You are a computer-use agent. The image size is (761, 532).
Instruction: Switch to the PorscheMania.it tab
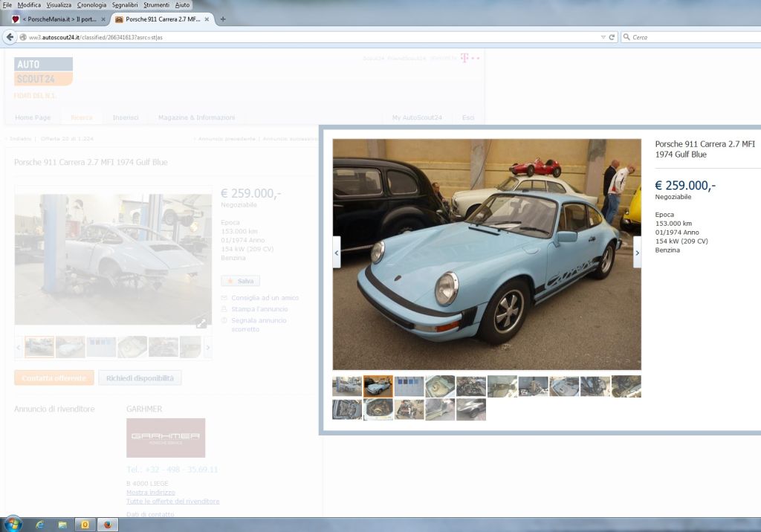59,19
